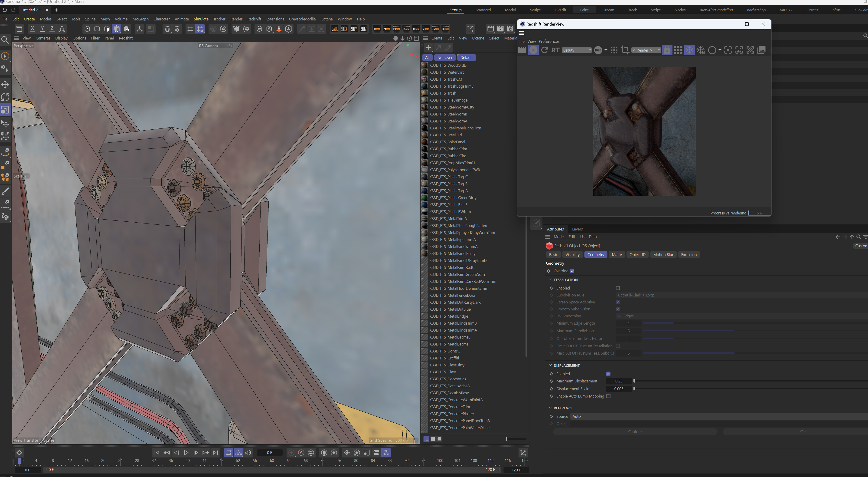Screen dimensions: 868x477
Task: Set the 100MM focal length preset
Action: 445,29
